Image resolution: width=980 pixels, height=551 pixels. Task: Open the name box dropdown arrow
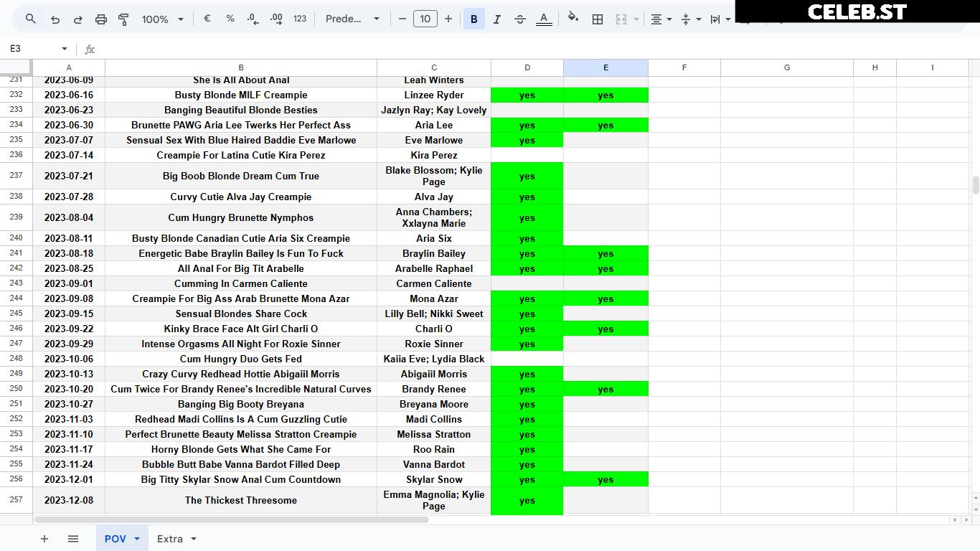coord(64,49)
